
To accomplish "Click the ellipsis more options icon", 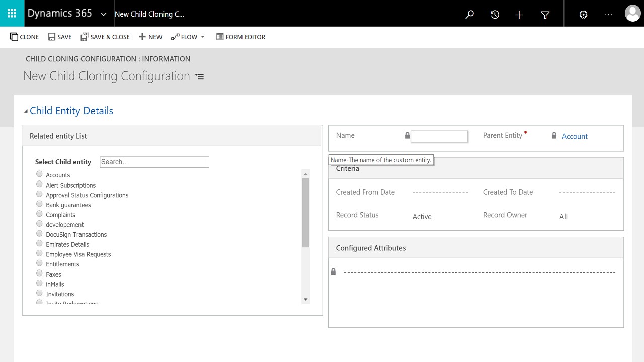I will tap(608, 15).
